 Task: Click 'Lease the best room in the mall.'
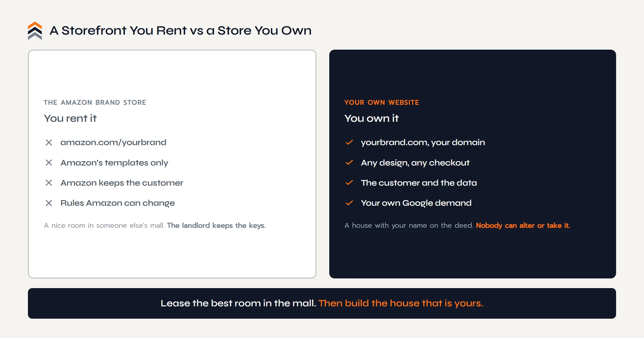click(x=238, y=303)
